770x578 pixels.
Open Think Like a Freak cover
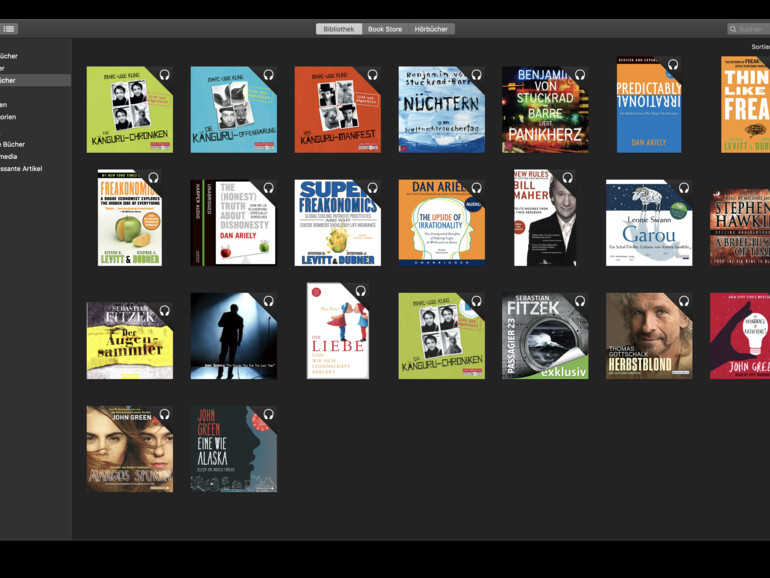[745, 105]
